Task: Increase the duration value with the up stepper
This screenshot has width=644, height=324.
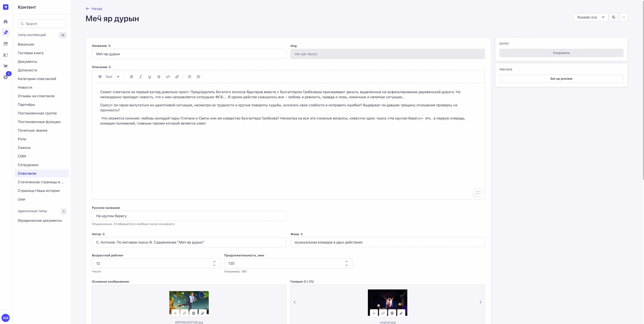Action: pyautogui.click(x=346, y=261)
